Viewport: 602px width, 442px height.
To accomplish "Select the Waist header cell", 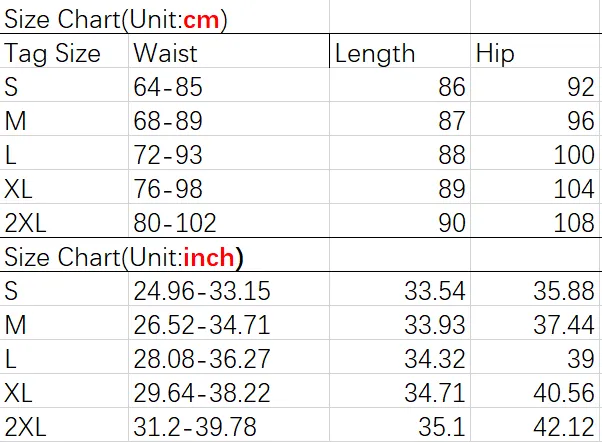I will [229, 51].
